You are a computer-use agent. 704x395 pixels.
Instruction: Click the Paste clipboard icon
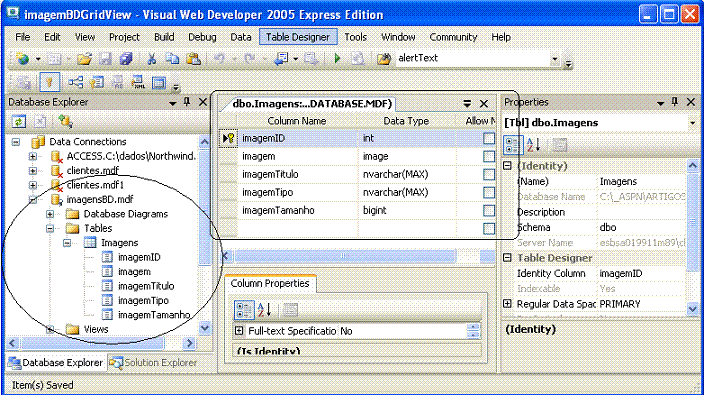point(193,58)
